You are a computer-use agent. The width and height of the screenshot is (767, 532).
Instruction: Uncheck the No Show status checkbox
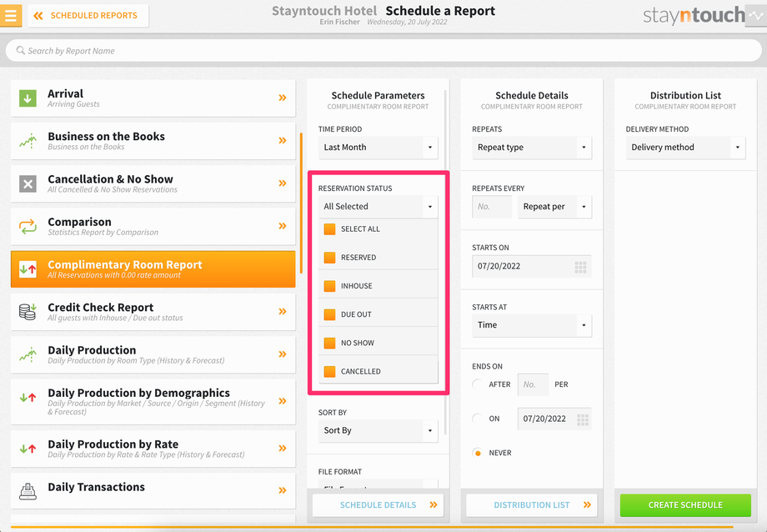click(329, 343)
